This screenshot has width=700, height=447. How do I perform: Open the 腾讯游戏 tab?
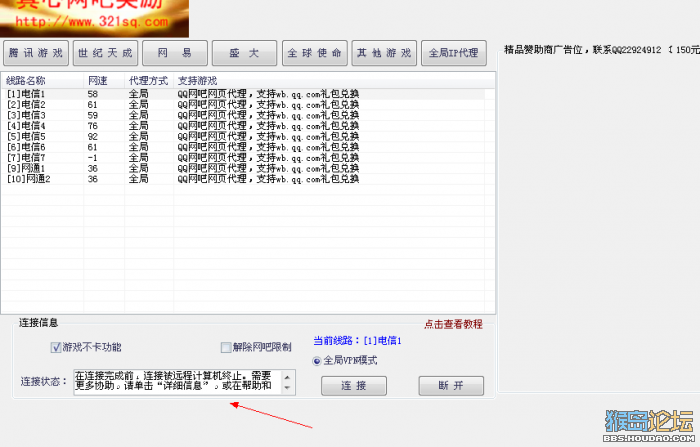click(x=36, y=53)
